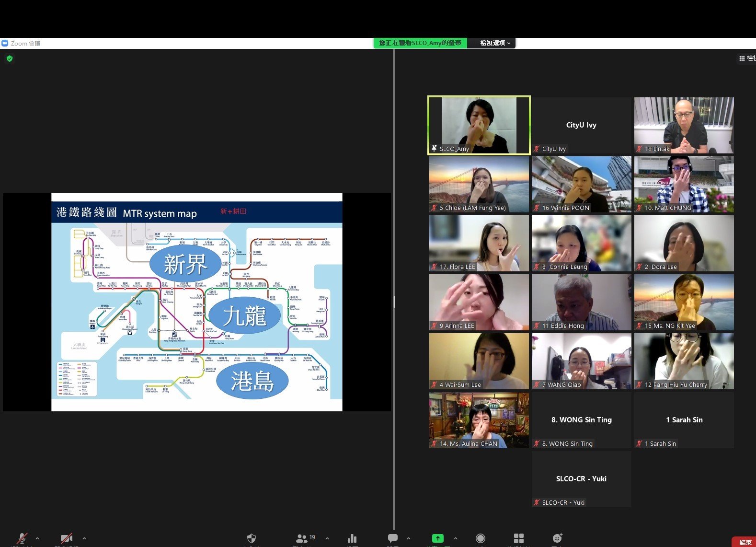756x547 pixels.
Task: Select the 12 Pang Hiu Yu Cherry tile
Action: click(684, 361)
